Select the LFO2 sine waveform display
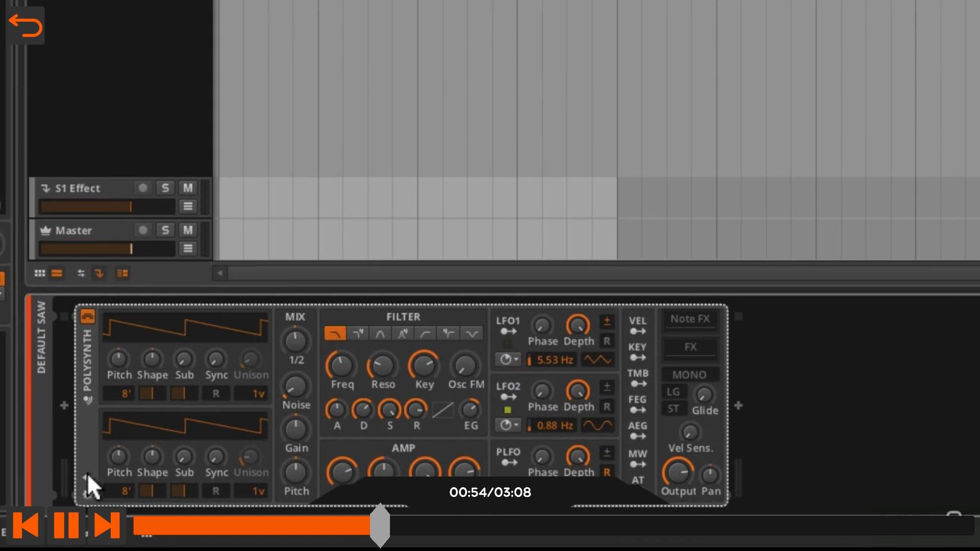This screenshot has width=980, height=551. click(x=597, y=425)
